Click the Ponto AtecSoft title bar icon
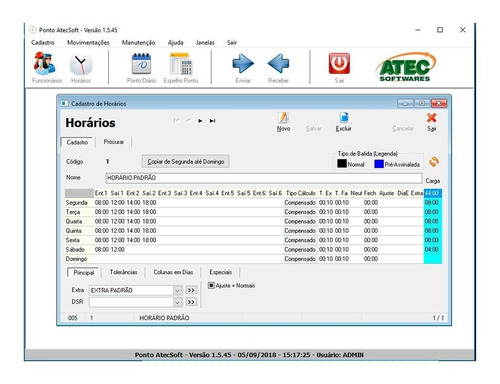 point(32,30)
